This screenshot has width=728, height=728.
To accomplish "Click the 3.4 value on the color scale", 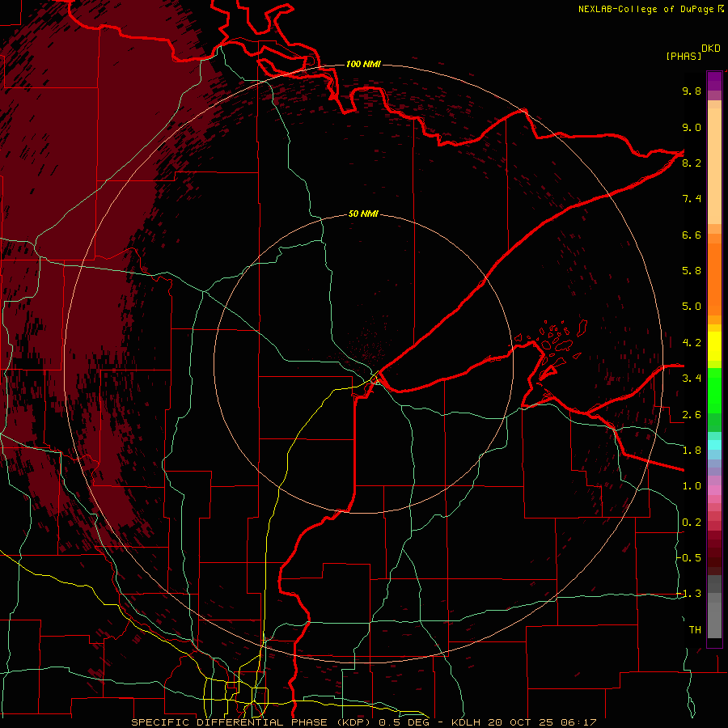I will 692,379.
